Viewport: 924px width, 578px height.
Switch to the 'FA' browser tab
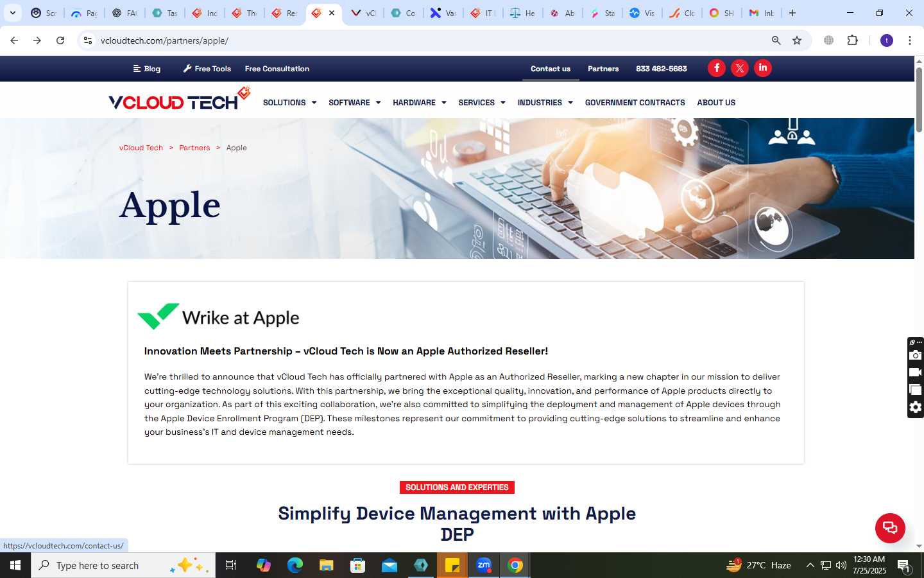(125, 13)
